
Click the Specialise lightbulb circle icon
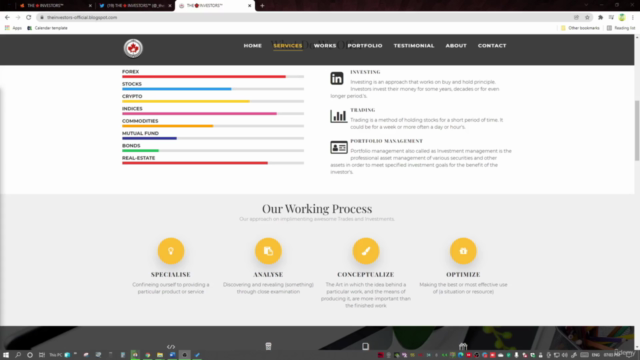(171, 251)
